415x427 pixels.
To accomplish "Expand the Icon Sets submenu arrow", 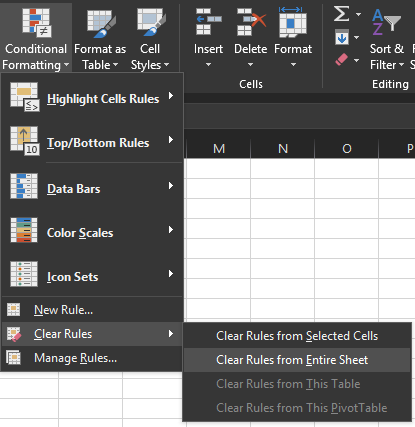I will [x=171, y=274].
